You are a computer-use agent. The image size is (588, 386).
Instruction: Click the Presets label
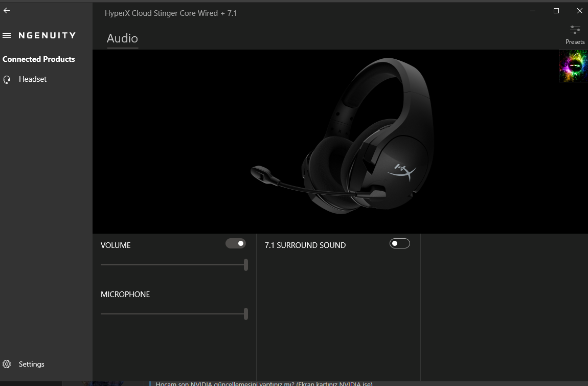click(575, 41)
